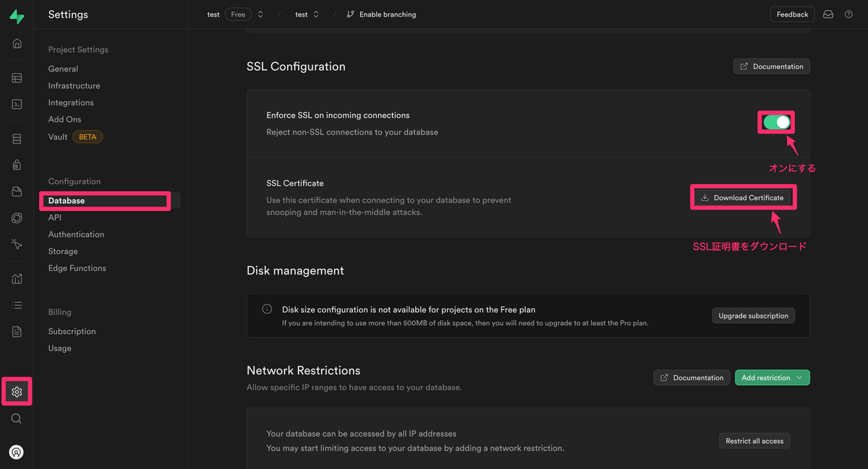Open Storage configuration settings
The image size is (868, 469).
[x=63, y=251]
